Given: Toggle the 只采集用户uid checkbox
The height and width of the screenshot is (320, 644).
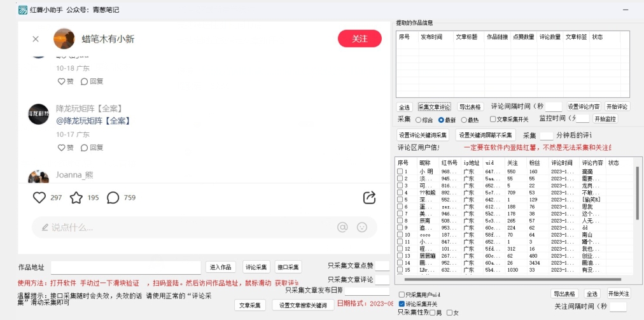Looking at the screenshot, I should pos(402,295).
